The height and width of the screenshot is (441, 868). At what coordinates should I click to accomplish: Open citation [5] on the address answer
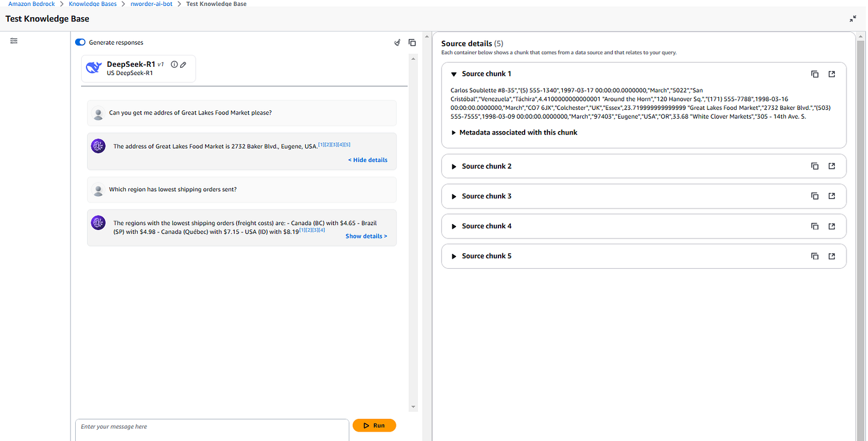pyautogui.click(x=347, y=144)
